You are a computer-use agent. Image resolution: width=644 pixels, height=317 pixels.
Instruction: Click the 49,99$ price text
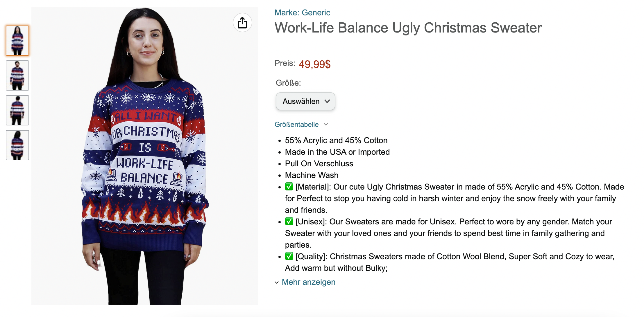pos(314,64)
